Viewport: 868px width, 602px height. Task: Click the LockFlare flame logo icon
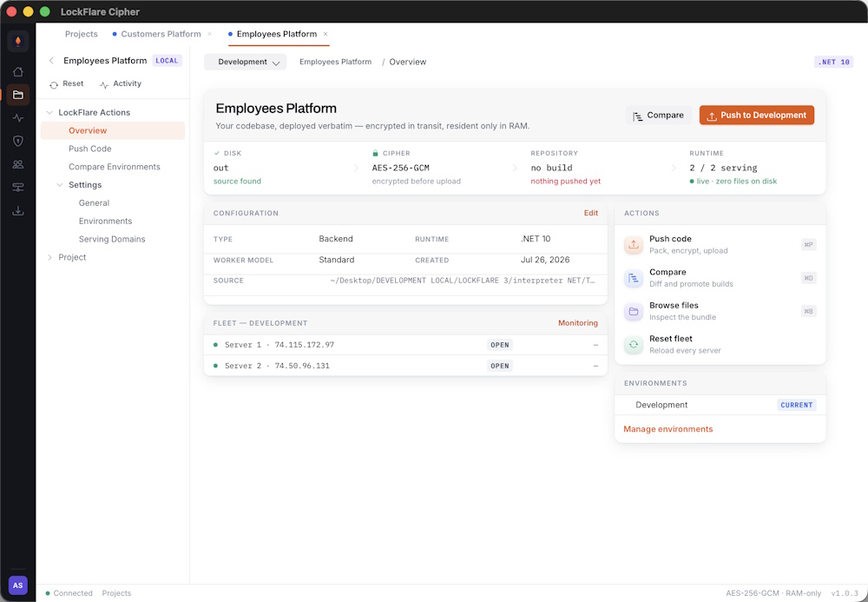click(17, 42)
